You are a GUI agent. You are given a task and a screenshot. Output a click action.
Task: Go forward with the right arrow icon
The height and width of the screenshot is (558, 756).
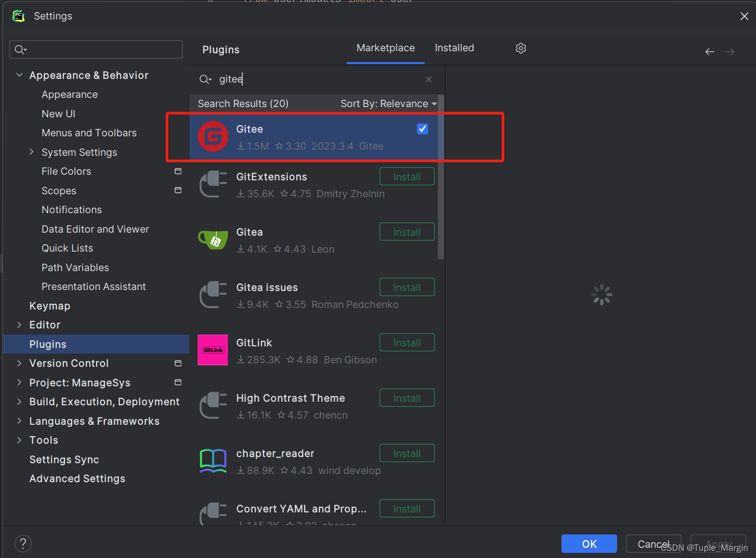click(x=730, y=52)
